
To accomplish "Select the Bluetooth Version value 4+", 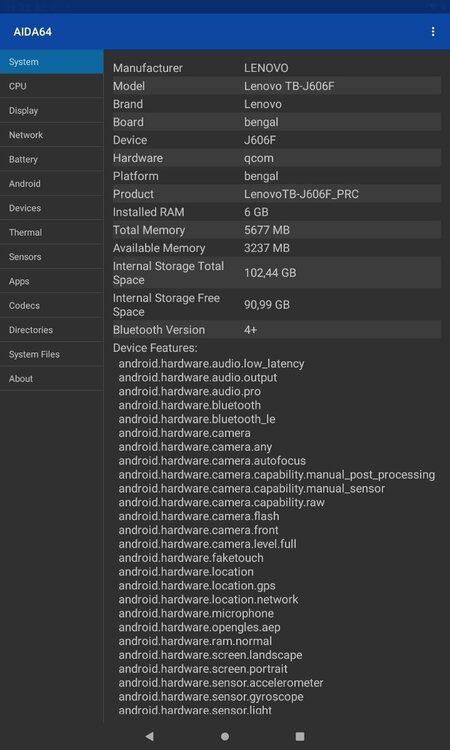I will point(251,330).
